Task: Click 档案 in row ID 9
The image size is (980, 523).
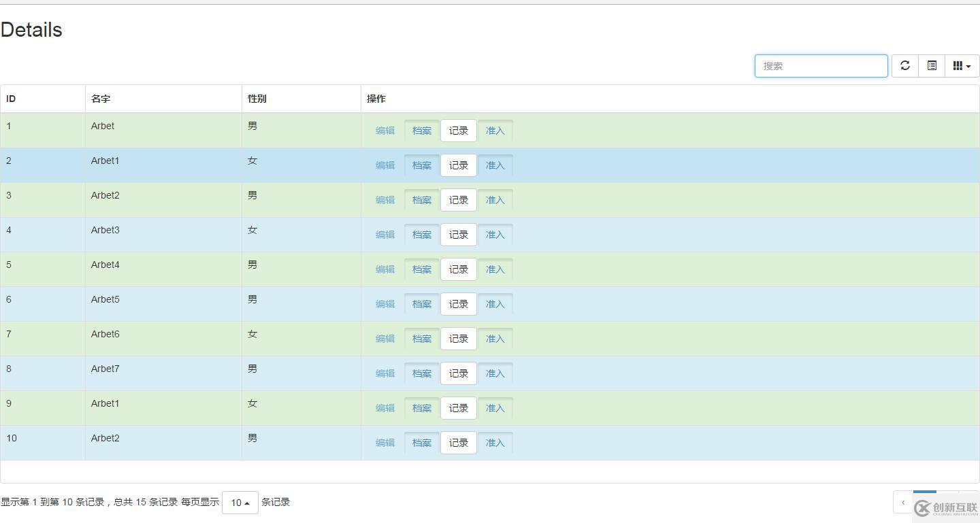Action: [x=422, y=408]
